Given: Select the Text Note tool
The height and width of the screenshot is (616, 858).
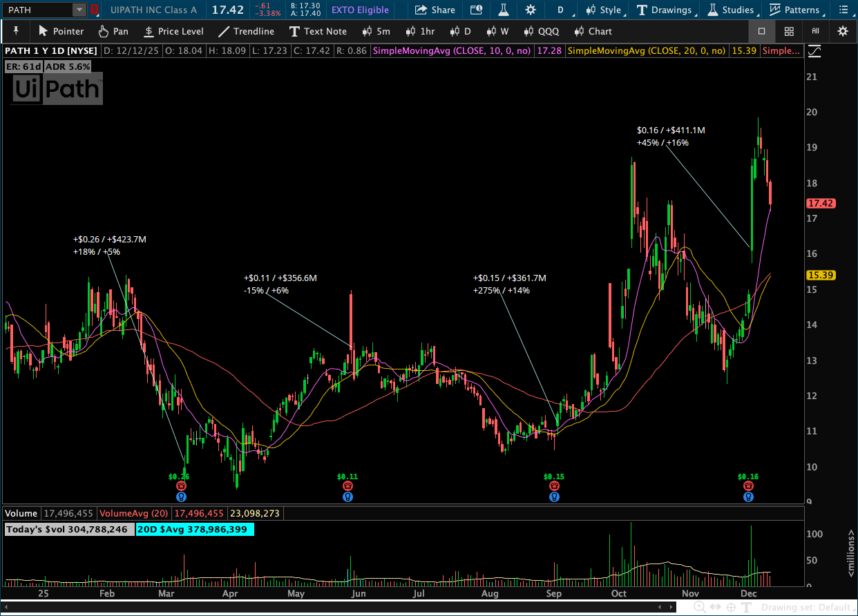Looking at the screenshot, I should pos(318,31).
